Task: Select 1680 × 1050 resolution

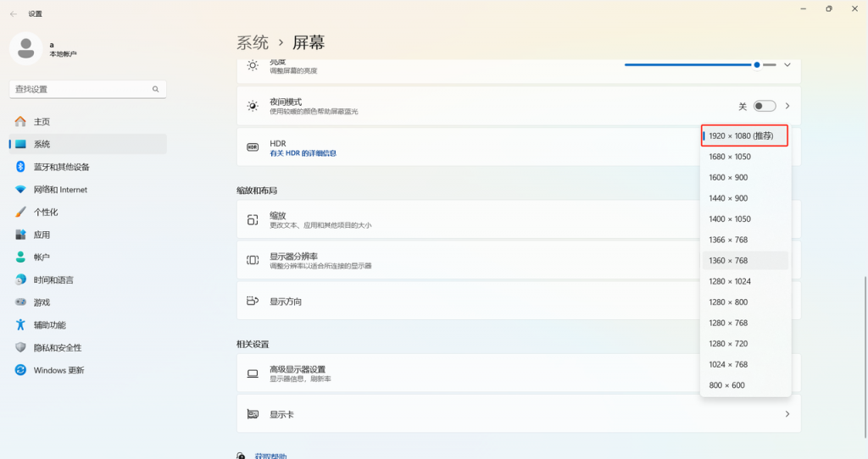Action: (x=745, y=157)
